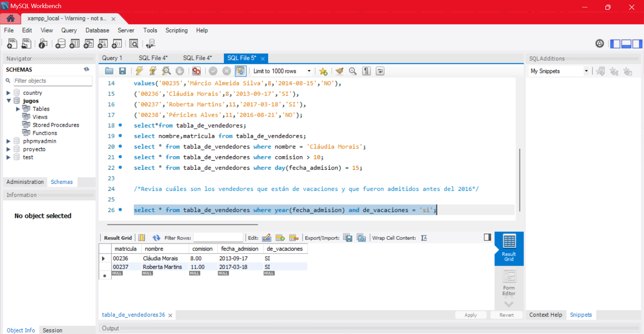Viewport: 644px width, 334px height.
Task: Open the File menu
Action: 9,30
